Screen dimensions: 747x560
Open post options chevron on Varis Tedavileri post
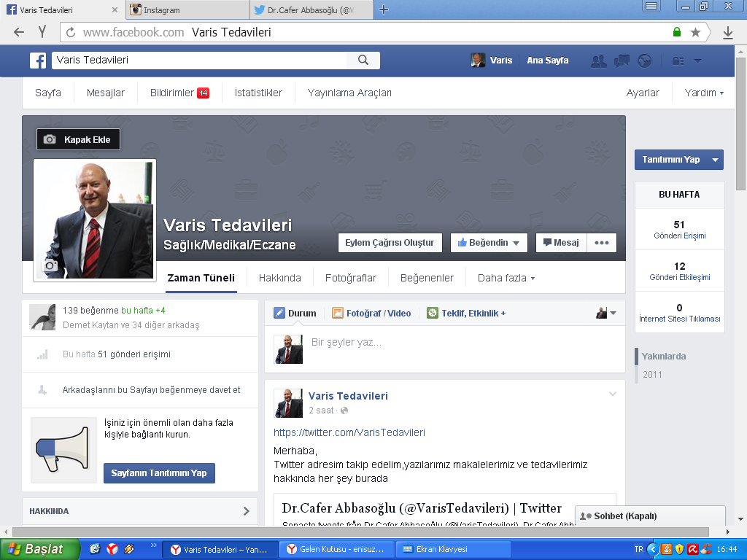point(613,394)
